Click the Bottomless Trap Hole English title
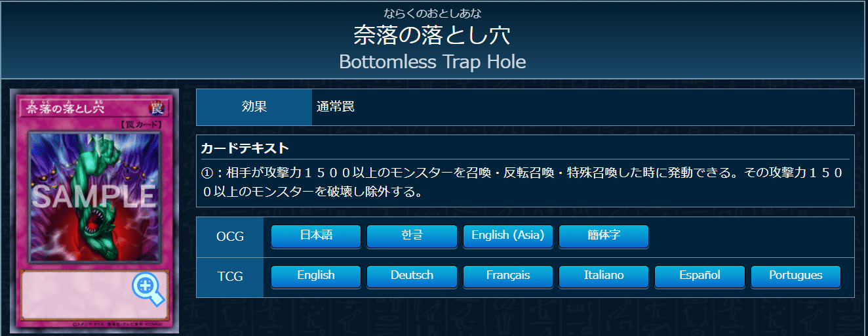Viewport: 868px width, 336px height. [x=432, y=62]
